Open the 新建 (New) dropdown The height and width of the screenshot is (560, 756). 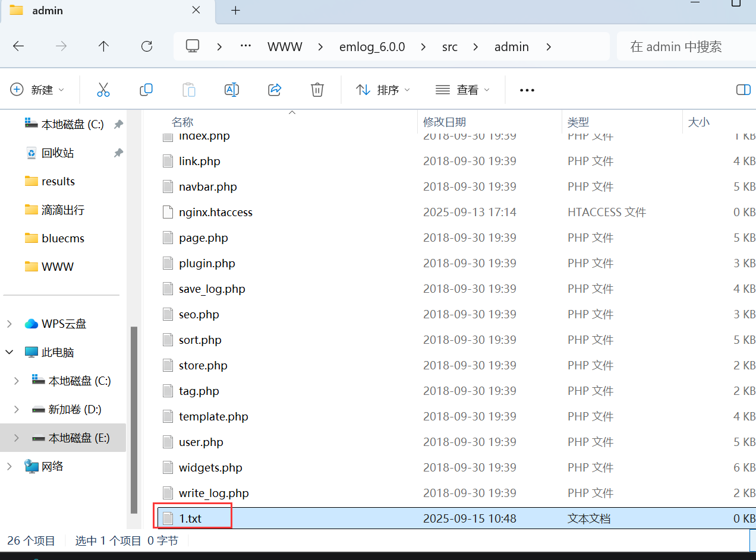[37, 90]
